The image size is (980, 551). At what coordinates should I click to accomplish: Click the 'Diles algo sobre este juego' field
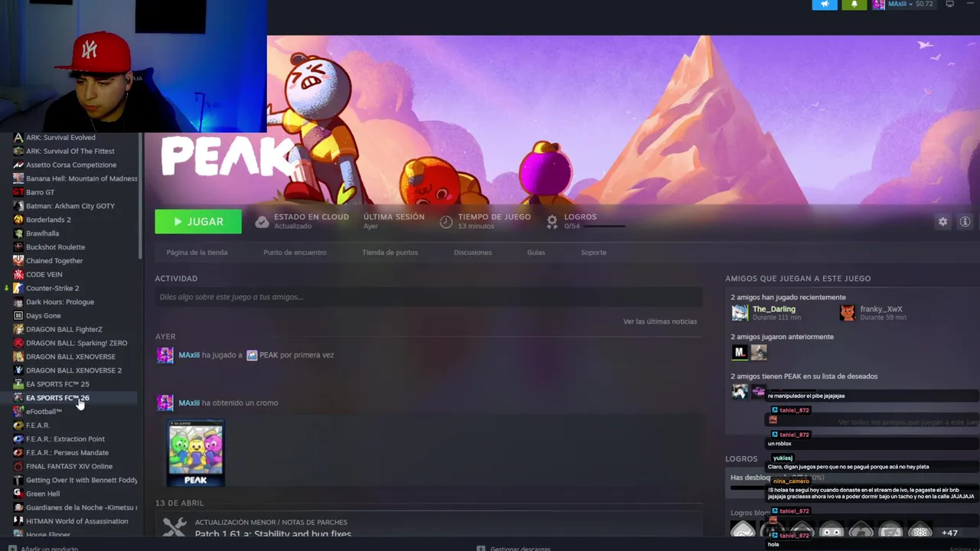(429, 297)
